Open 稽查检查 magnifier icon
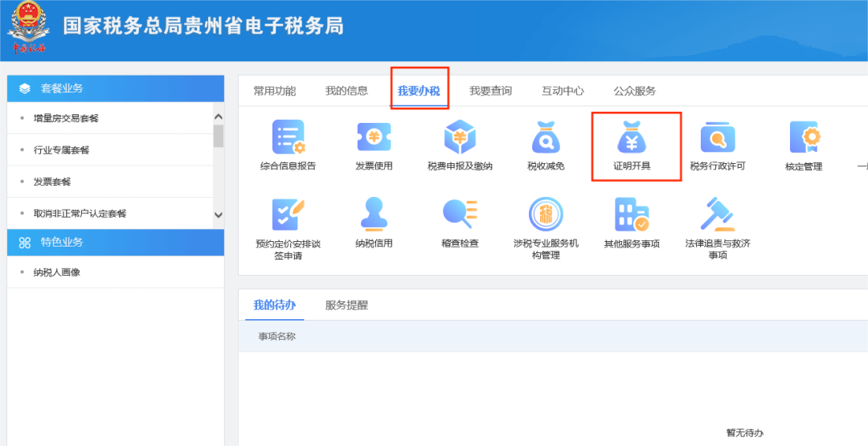The image size is (868, 446). (x=460, y=214)
